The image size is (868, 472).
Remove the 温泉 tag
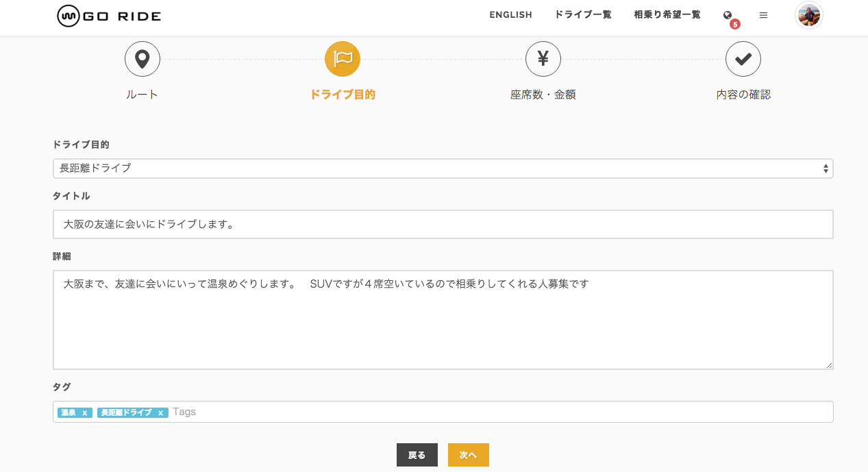[85, 413]
